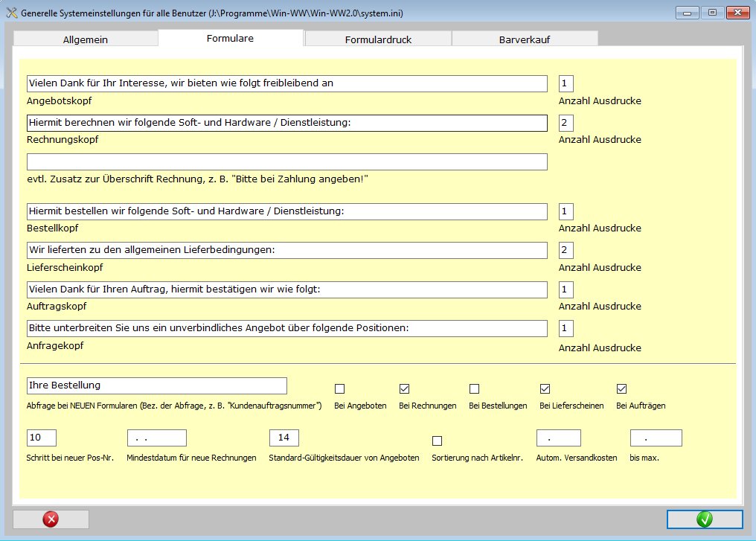Click the Bestellkopf text field
The width and height of the screenshot is (756, 541).
click(x=287, y=211)
